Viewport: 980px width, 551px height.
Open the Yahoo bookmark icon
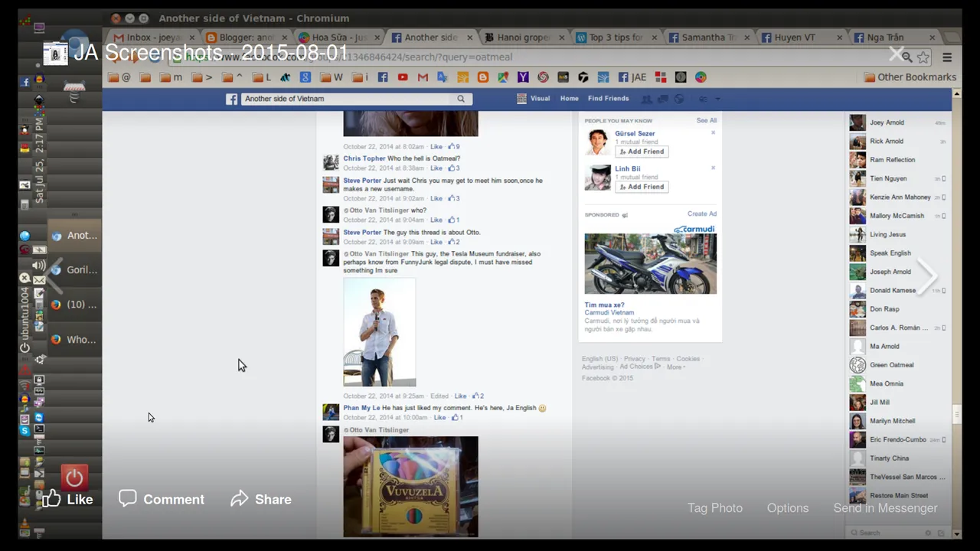(x=523, y=77)
